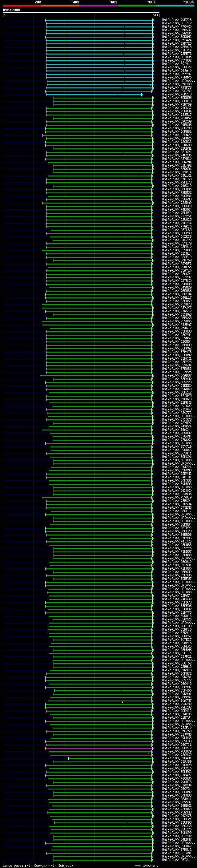Select label UniRef100_Q3J517
Screen dimensions: 197x868
[x=177, y=115]
